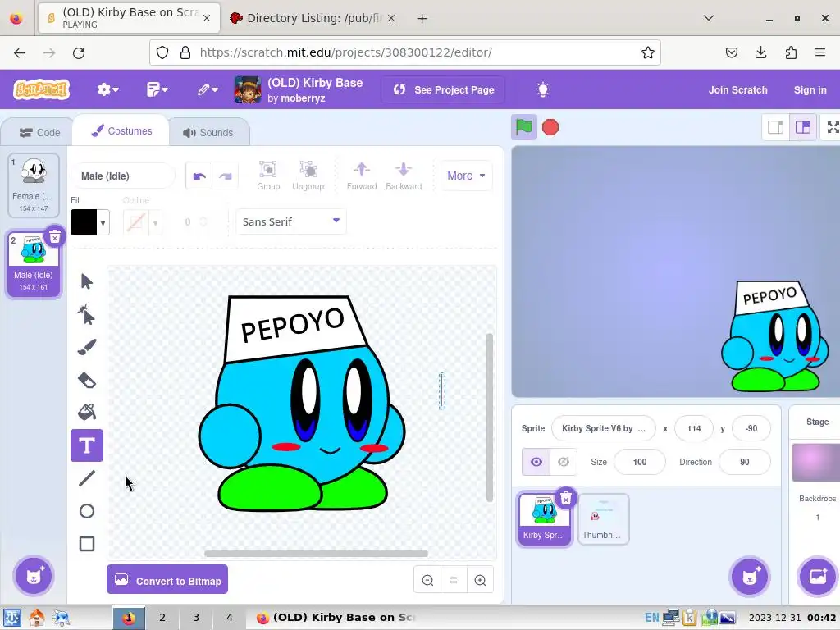Open the Fill color dropdown arrow

(x=103, y=222)
